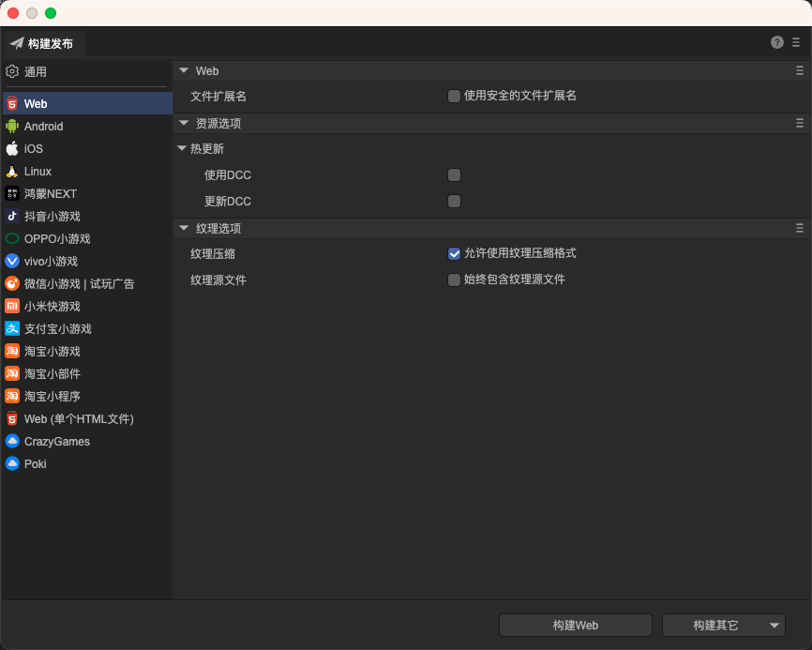Click the OPPO小游戏 green oval icon
The image size is (812, 650).
[x=12, y=239]
